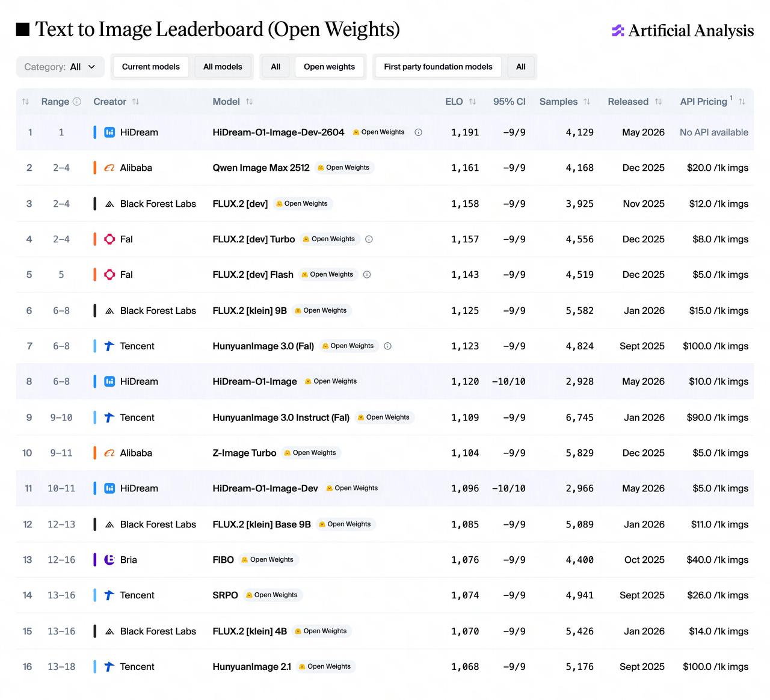The image size is (770, 700).
Task: Sort the table by Released column
Action: (x=658, y=102)
